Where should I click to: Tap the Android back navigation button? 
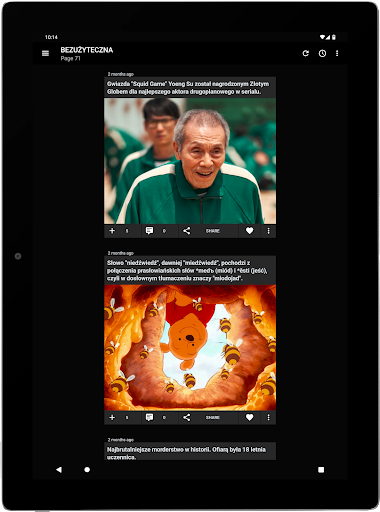59,470
